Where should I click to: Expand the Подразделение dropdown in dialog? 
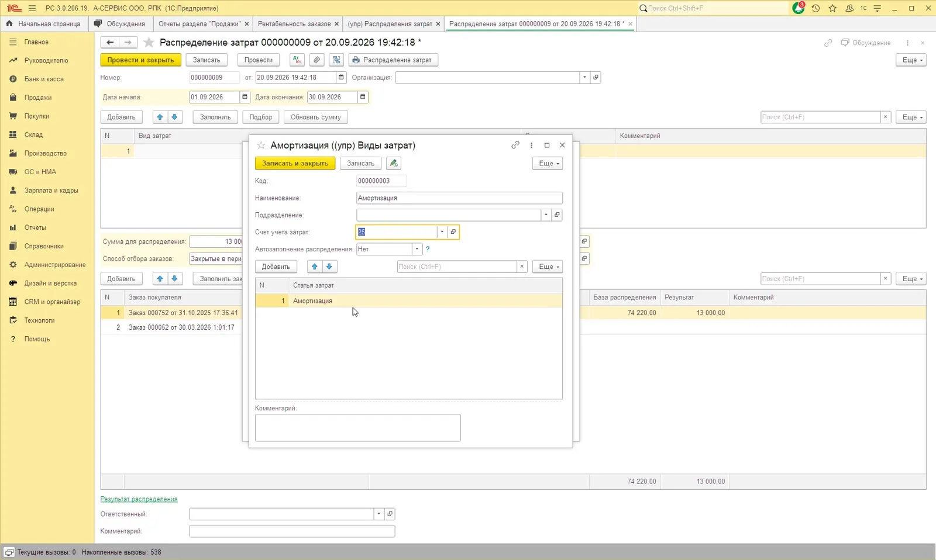click(546, 215)
